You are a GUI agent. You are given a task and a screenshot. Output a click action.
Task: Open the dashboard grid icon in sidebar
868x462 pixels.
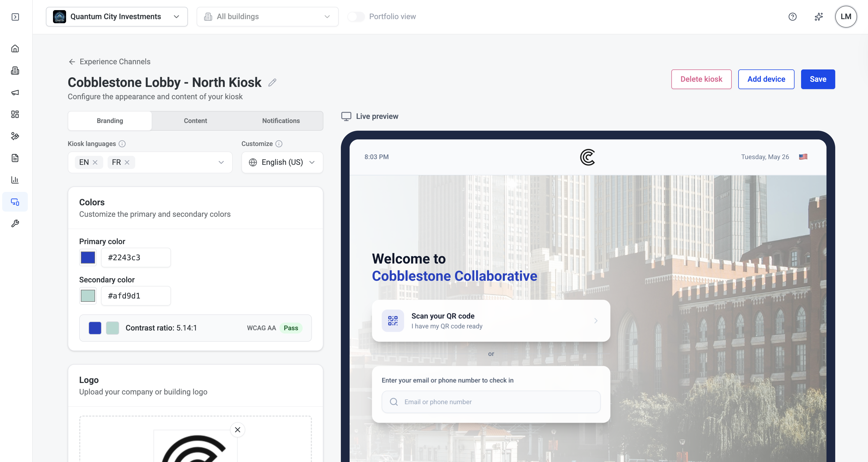click(15, 114)
